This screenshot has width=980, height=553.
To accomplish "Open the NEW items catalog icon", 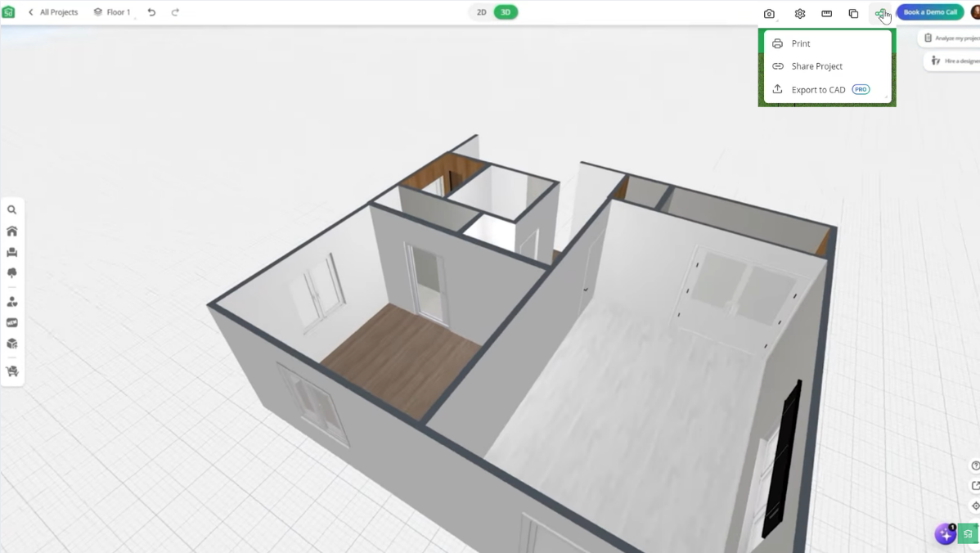I will 11,321.
